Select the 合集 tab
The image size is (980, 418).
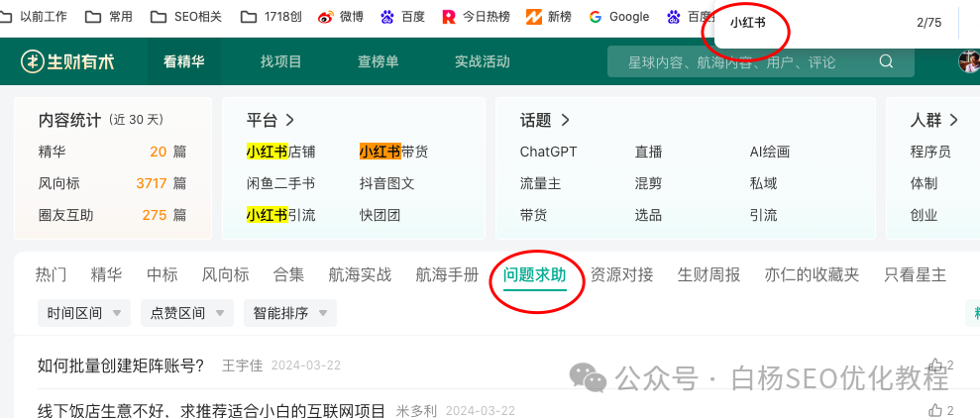click(x=288, y=274)
